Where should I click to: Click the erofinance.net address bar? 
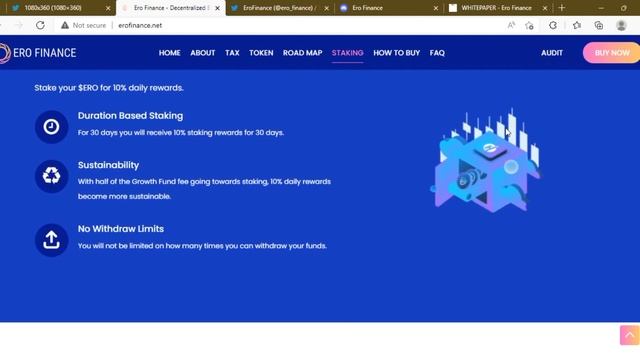pos(140,25)
